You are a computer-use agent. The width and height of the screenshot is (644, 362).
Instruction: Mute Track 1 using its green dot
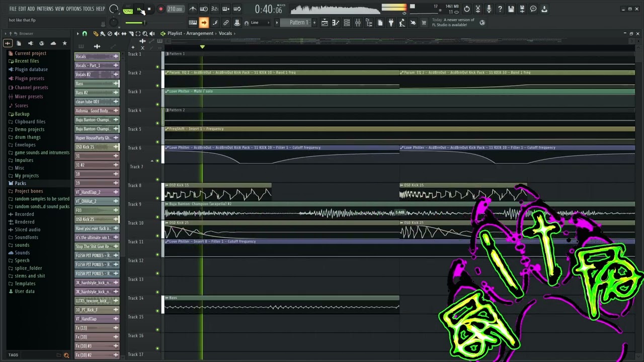coord(157,66)
